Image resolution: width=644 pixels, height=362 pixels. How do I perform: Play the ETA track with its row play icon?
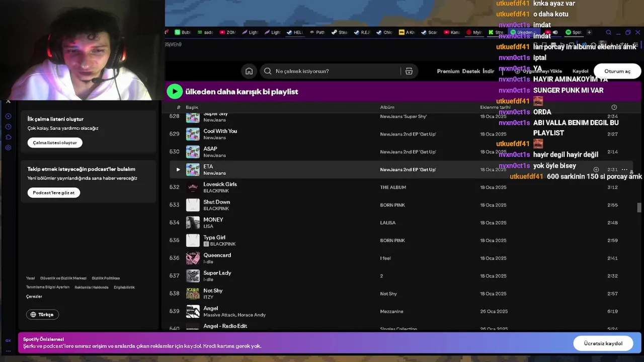[178, 169]
